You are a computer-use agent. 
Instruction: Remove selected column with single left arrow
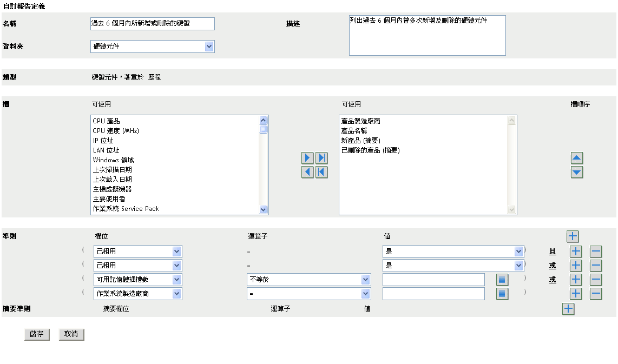click(307, 172)
